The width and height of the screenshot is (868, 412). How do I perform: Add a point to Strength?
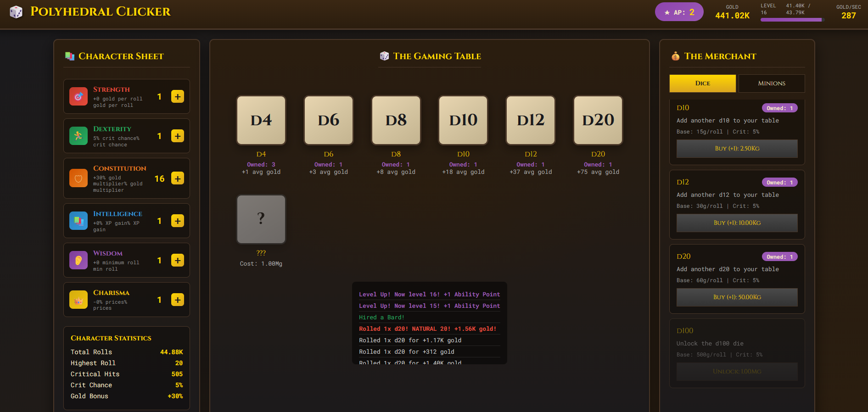point(178,96)
